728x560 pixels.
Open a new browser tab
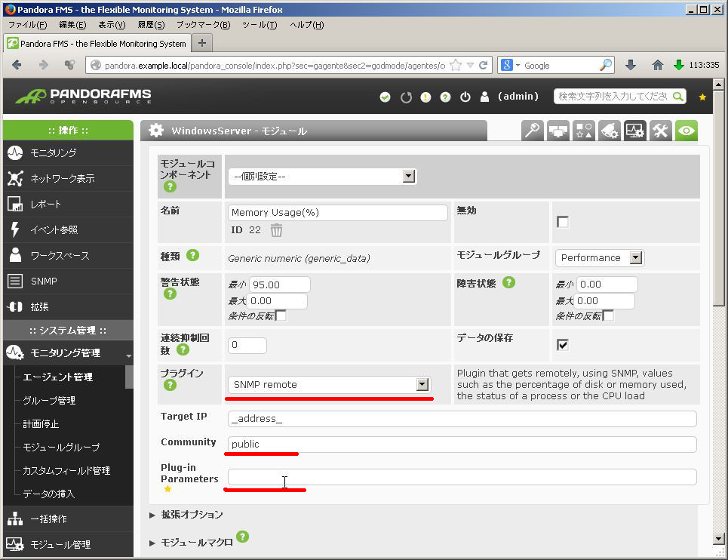pyautogui.click(x=202, y=43)
